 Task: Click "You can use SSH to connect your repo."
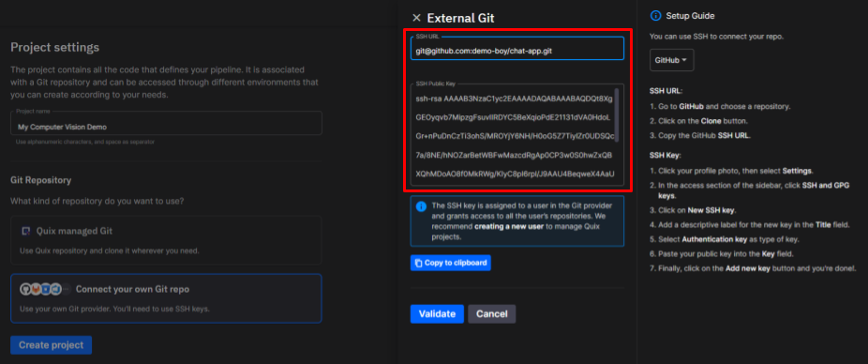(x=716, y=37)
